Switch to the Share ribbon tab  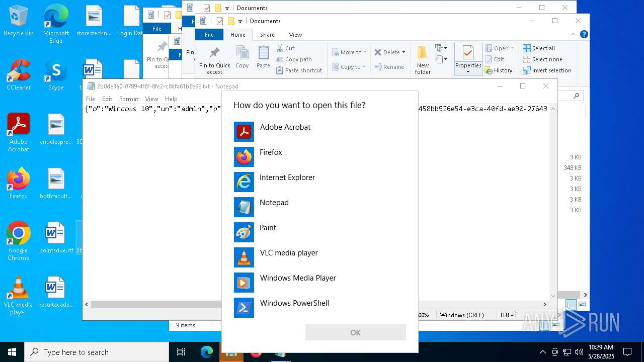267,35
